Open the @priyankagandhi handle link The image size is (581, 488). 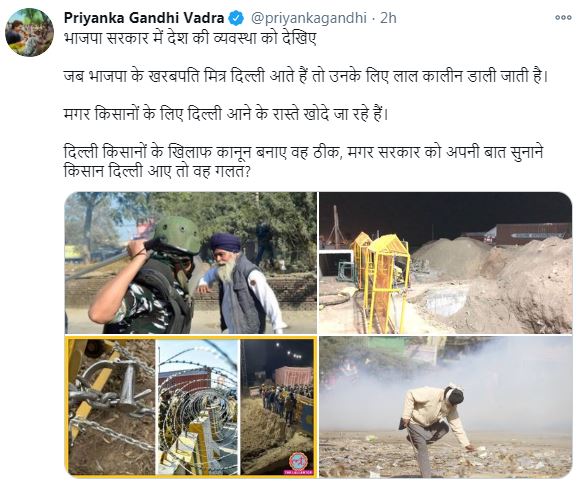point(309,18)
